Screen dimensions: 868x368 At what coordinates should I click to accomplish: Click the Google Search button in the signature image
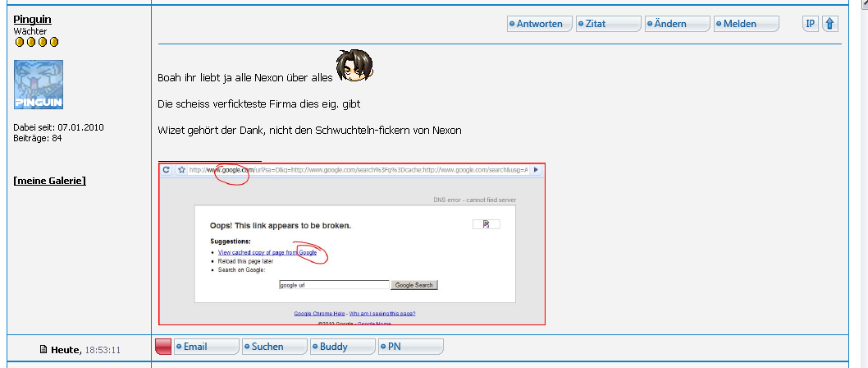(x=414, y=285)
